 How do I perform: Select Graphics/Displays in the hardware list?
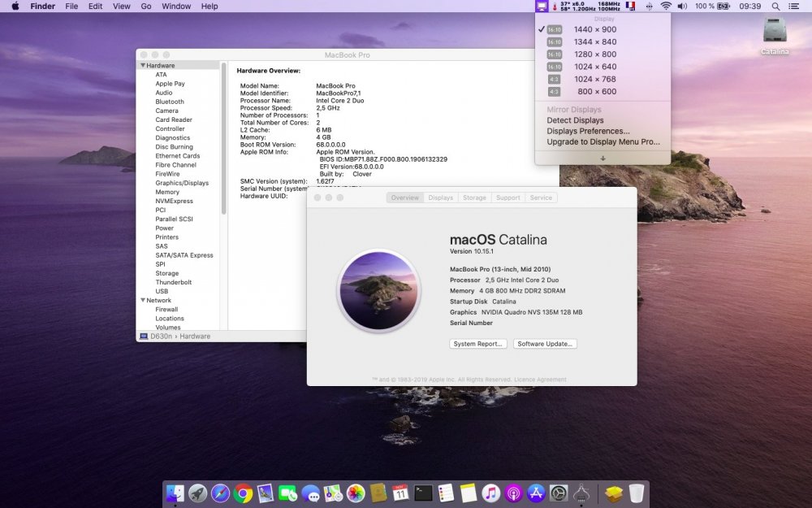coord(182,183)
